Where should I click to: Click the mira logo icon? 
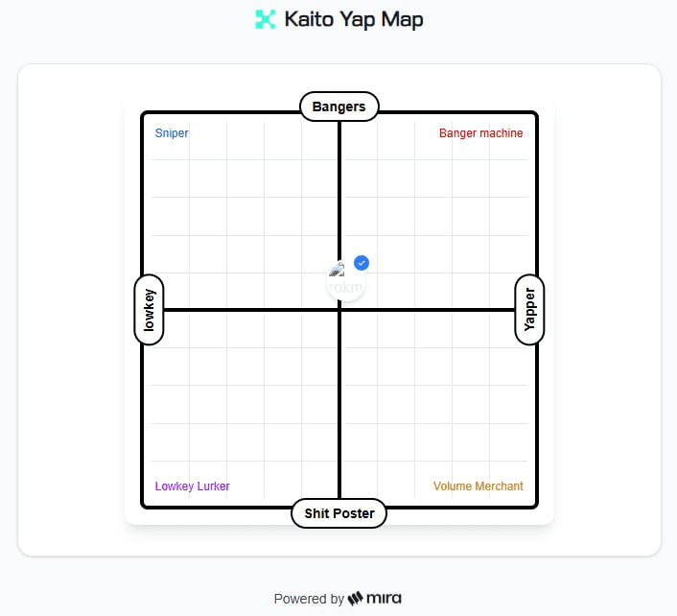[355, 599]
